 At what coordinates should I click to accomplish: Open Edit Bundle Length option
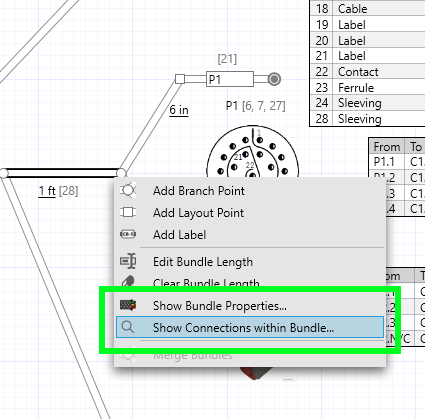(250, 262)
